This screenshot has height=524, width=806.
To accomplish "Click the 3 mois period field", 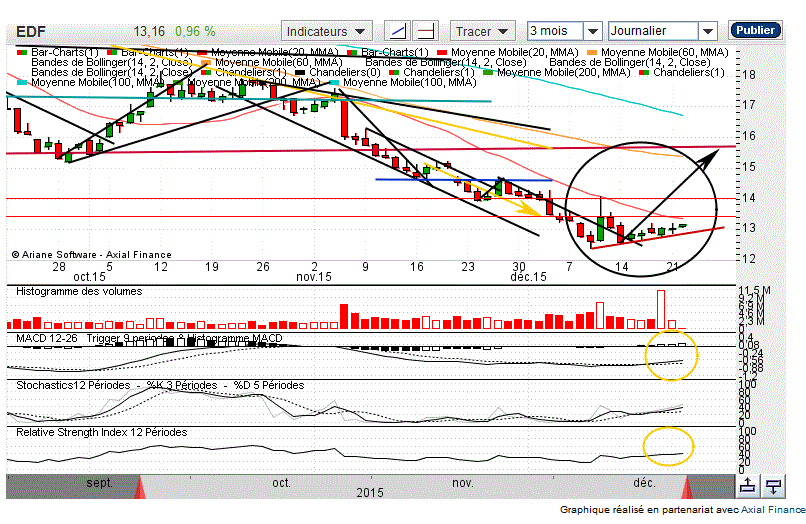I will [555, 31].
